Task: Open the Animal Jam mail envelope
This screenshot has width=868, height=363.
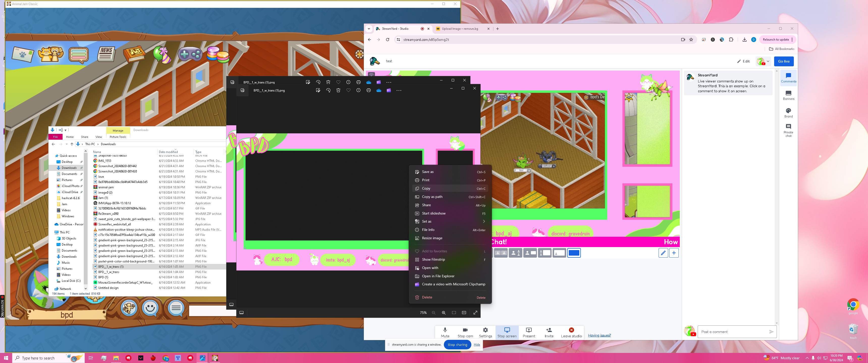Action: point(23,54)
